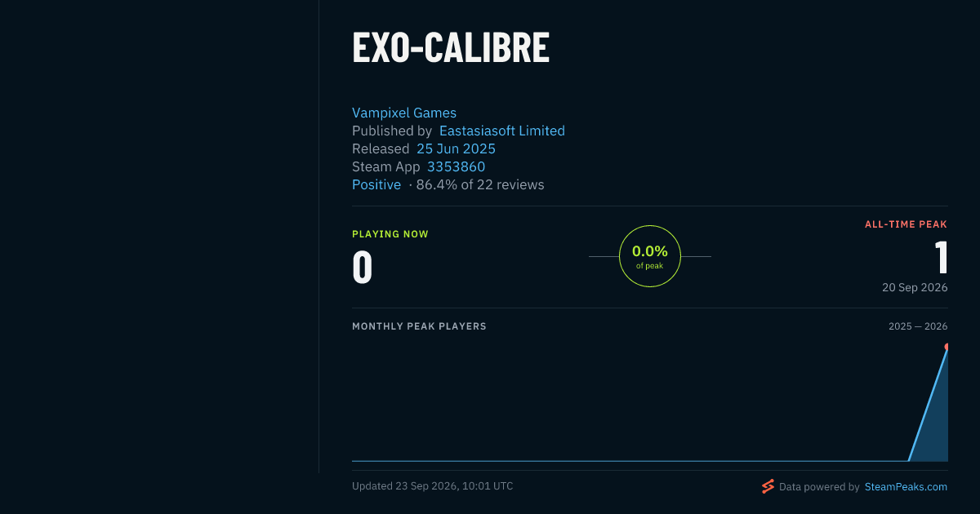Select the EXO-CALIBRE game title

pyautogui.click(x=451, y=47)
